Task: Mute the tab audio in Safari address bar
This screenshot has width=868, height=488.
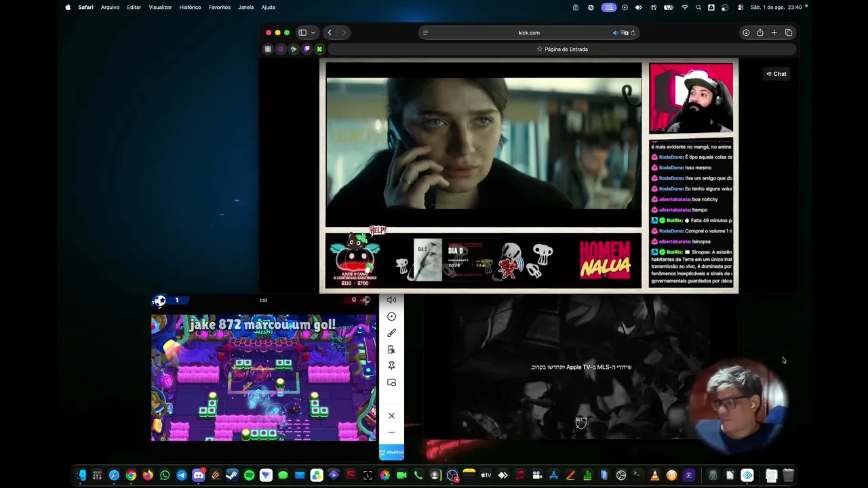Action: (x=615, y=33)
